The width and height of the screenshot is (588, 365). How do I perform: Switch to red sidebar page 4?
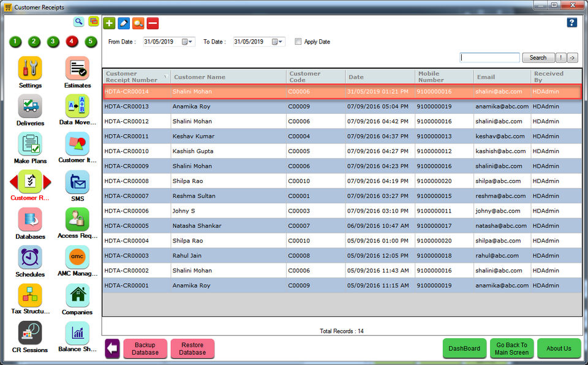[72, 42]
